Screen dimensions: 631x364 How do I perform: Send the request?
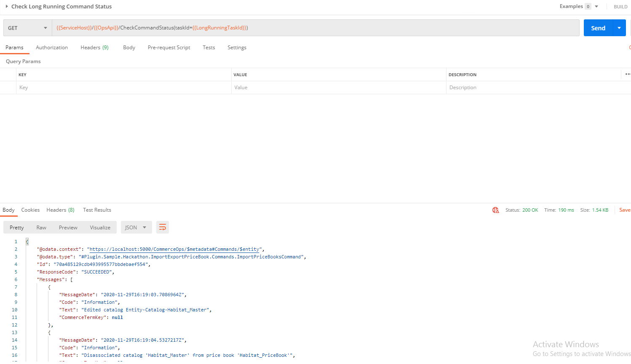[x=598, y=28]
